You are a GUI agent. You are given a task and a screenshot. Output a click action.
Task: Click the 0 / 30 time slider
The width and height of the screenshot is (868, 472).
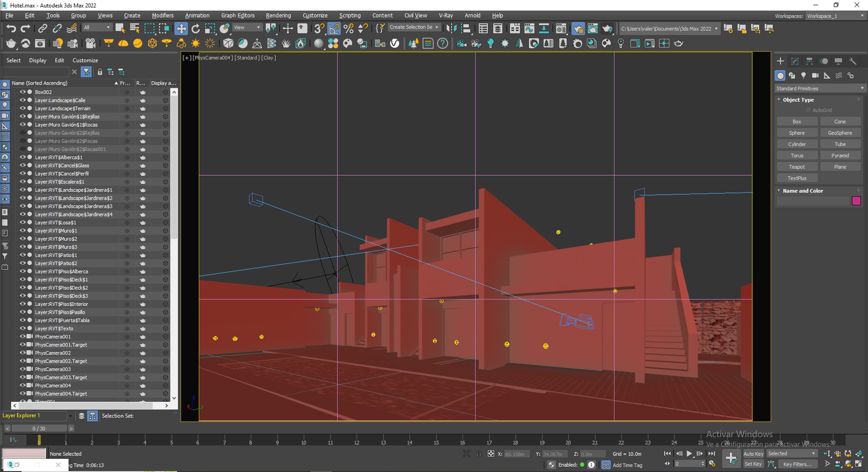(x=39, y=428)
